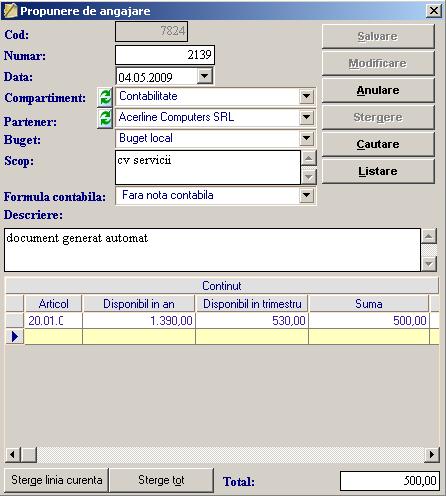The height and width of the screenshot is (496, 446).
Task: Click the Sterge tot button
Action: coord(161,480)
